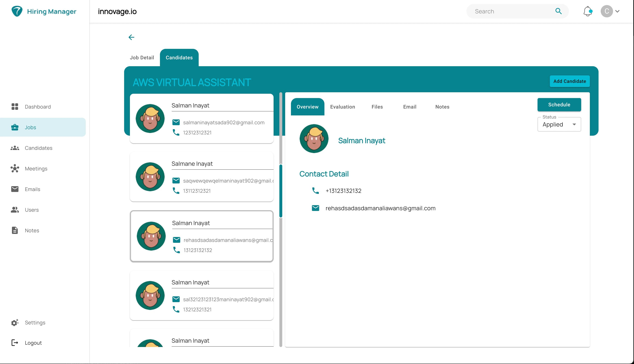The height and width of the screenshot is (364, 634).
Task: Select the Candidates tab
Action: (179, 58)
